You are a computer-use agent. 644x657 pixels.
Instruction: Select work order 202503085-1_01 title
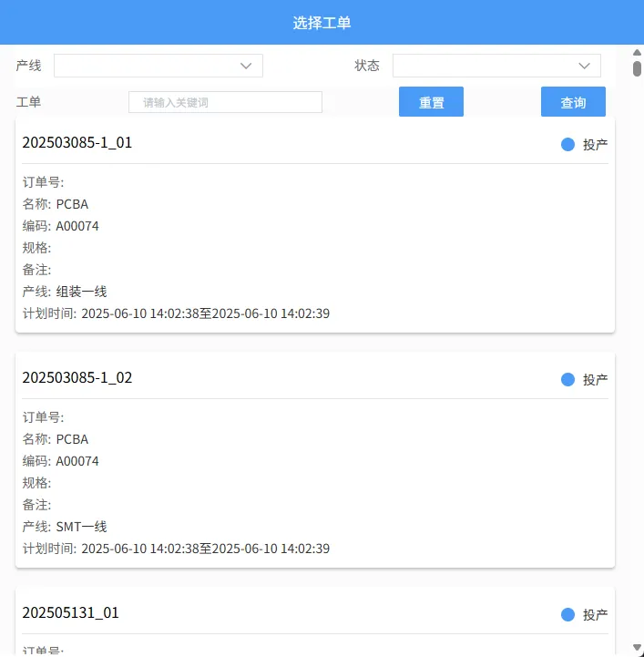coord(77,142)
